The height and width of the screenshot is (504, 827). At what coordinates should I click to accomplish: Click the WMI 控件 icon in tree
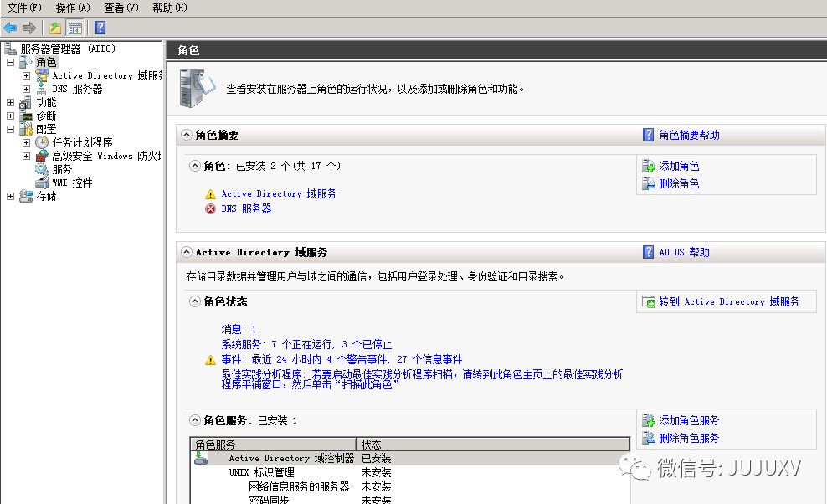point(42,183)
